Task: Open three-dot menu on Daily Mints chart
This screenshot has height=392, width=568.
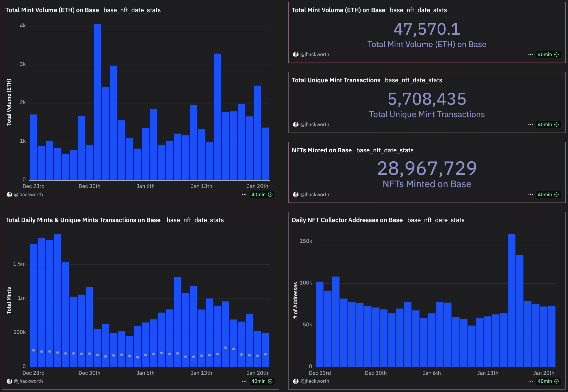Action: click(244, 381)
